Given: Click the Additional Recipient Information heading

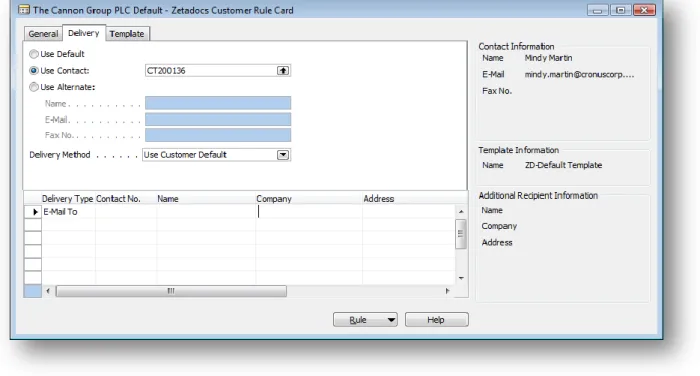Looking at the screenshot, I should coord(538,196).
